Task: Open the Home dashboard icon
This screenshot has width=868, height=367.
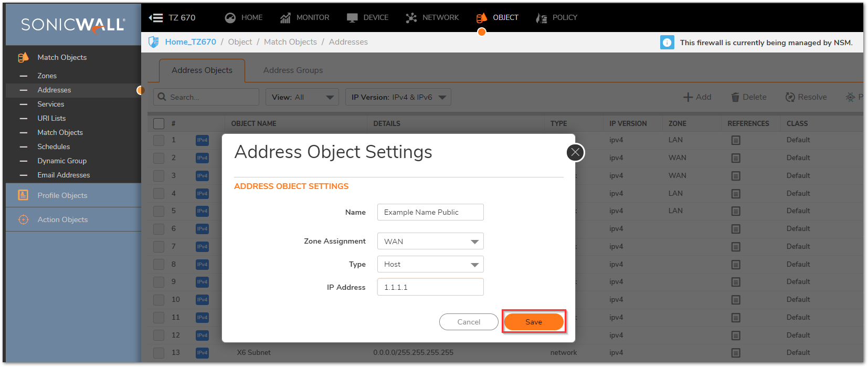Action: coord(230,18)
